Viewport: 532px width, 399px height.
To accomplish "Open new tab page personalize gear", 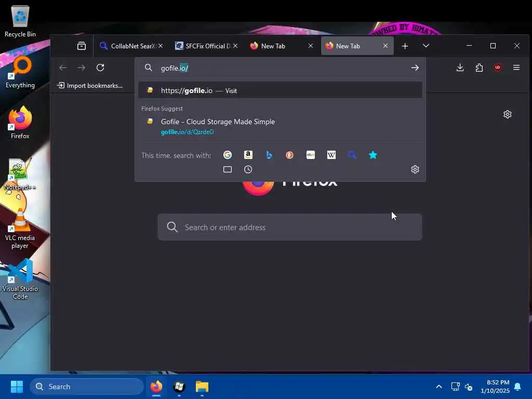I will coord(507,114).
